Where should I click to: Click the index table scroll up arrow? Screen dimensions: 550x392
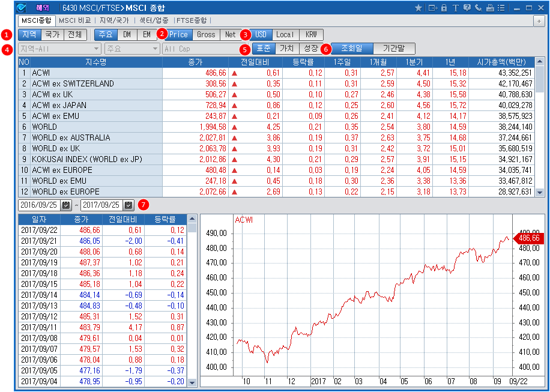pyautogui.click(x=540, y=61)
